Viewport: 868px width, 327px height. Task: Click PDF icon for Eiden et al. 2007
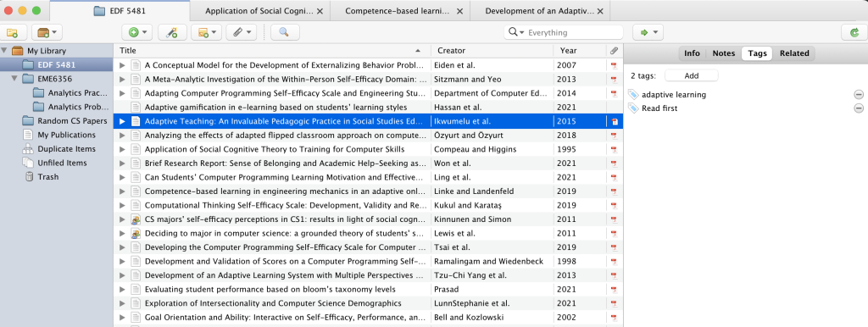(614, 65)
